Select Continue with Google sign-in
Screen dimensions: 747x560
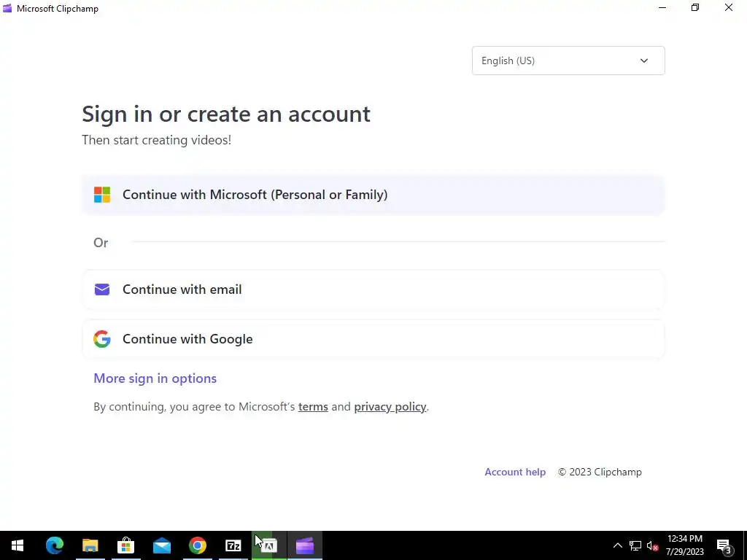point(373,339)
